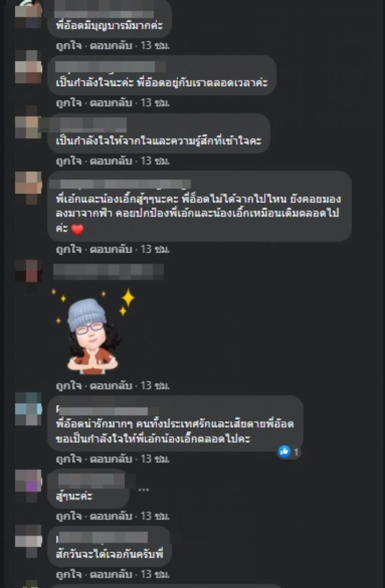
Task: Click the praying avatar sticker with beanie
Action: pos(94,332)
